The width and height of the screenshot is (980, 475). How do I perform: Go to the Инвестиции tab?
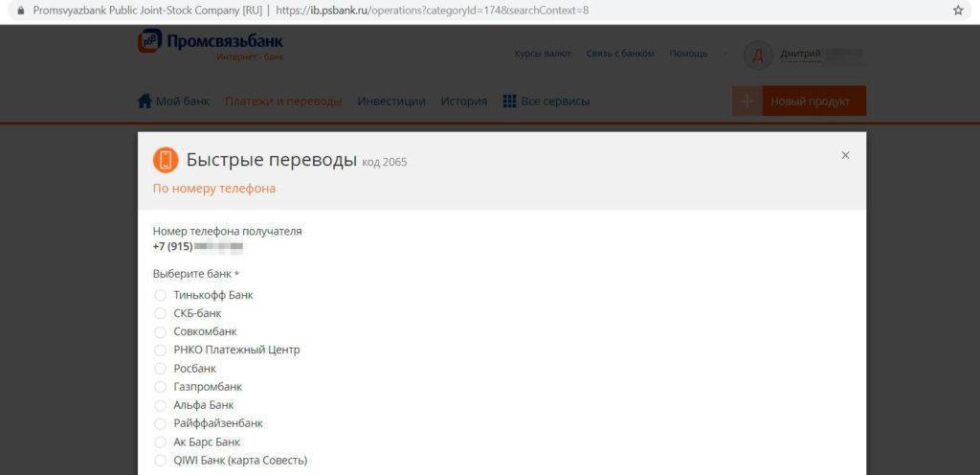point(390,102)
